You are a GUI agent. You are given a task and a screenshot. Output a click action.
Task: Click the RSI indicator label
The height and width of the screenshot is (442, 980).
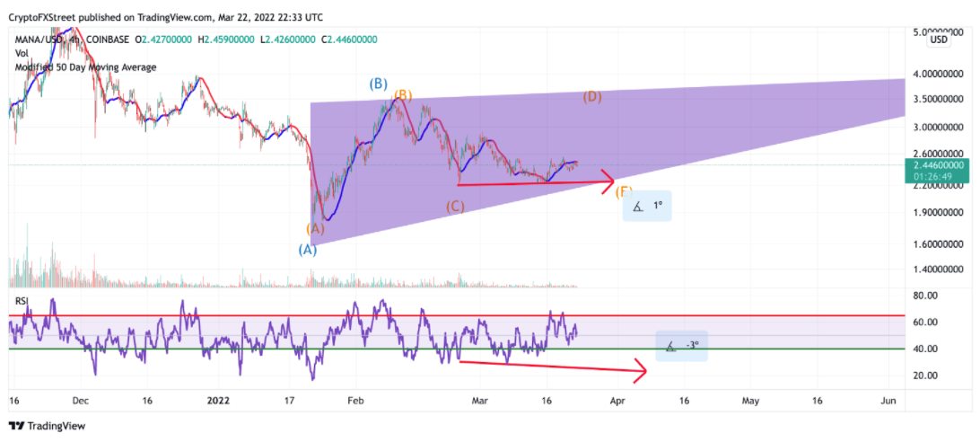pos(22,301)
